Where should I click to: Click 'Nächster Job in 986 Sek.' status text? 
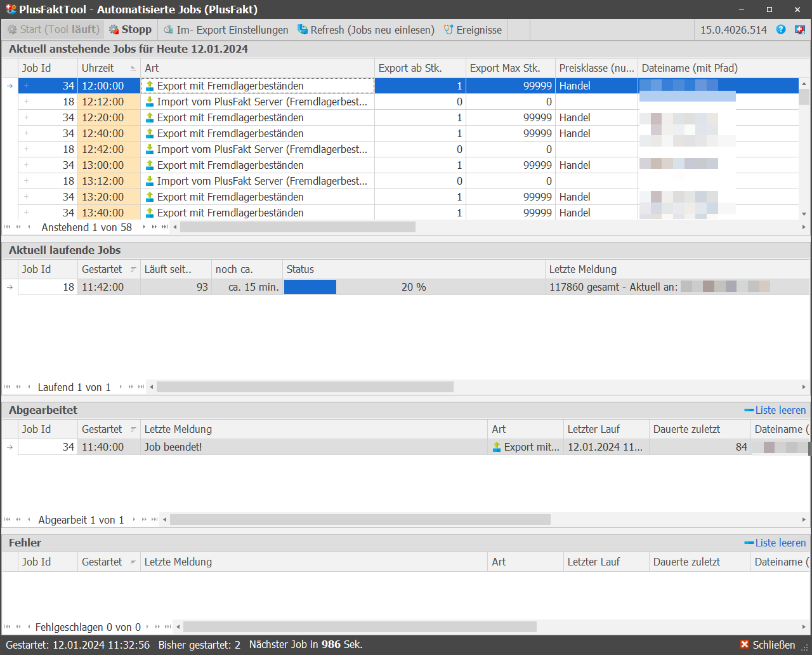(306, 644)
